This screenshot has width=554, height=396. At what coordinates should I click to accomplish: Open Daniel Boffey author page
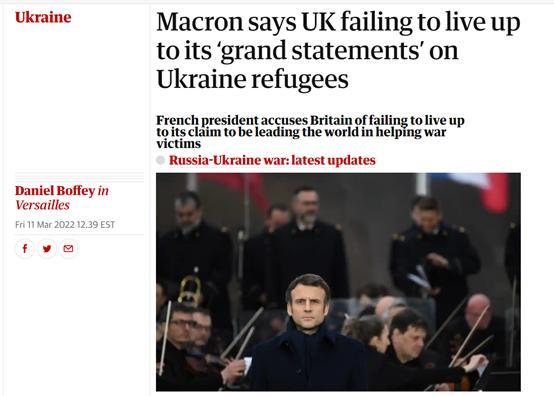click(x=55, y=191)
